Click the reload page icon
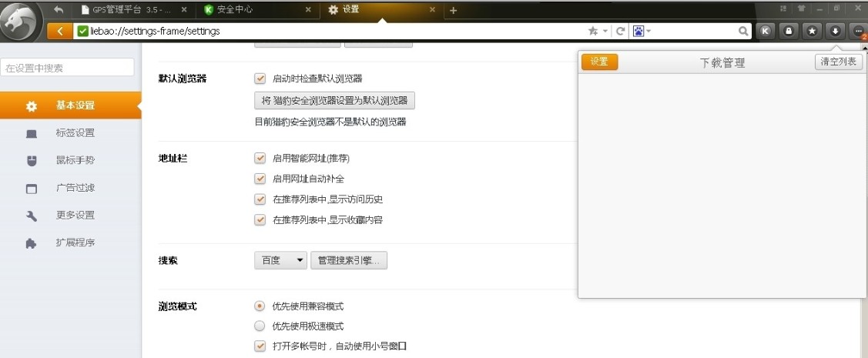868x358 pixels. pos(620,31)
